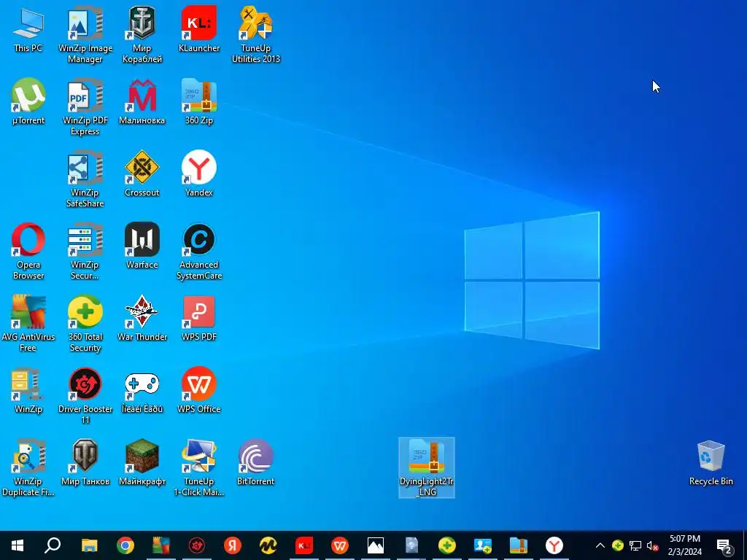Open Yandex Browser from the taskbar
Viewport: 747px width, 560px height.
click(554, 545)
